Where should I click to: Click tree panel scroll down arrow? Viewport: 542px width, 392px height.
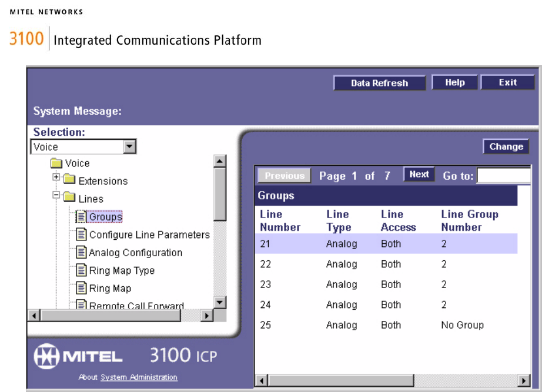(x=220, y=302)
